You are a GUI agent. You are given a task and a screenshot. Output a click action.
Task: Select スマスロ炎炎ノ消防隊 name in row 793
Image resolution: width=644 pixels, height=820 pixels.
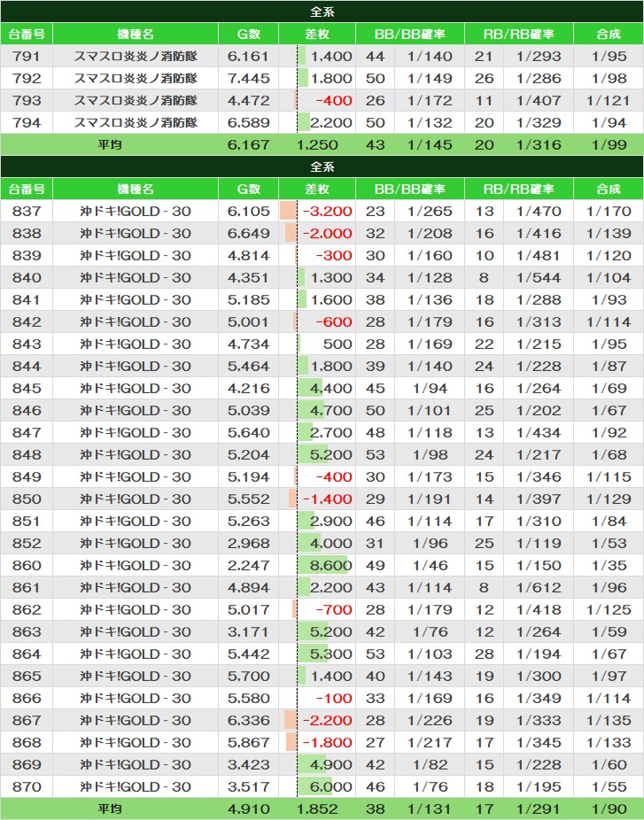click(x=136, y=100)
